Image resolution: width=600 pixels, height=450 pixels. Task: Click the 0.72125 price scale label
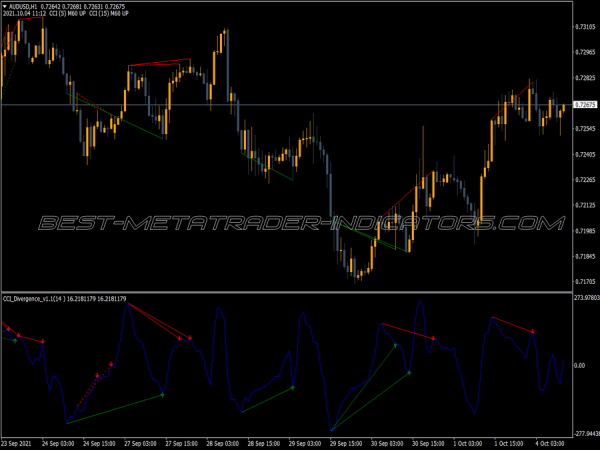(x=585, y=205)
